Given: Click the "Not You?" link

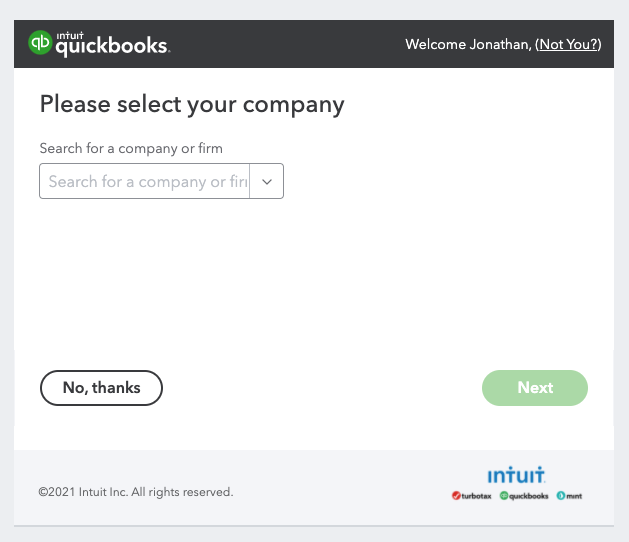Looking at the screenshot, I should coord(568,44).
